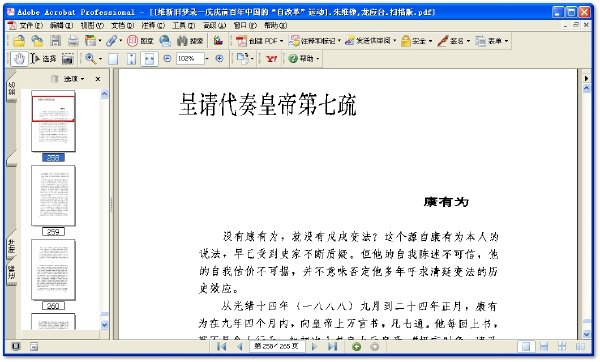
Task: Click the document scrollbar down arrow
Action: coord(587,334)
